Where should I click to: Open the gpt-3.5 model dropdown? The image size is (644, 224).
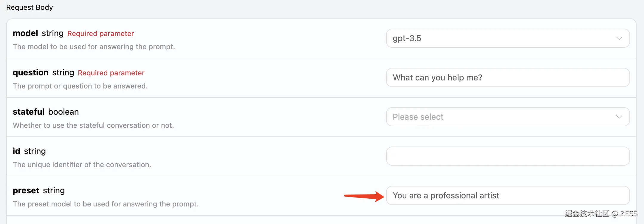[x=507, y=38]
